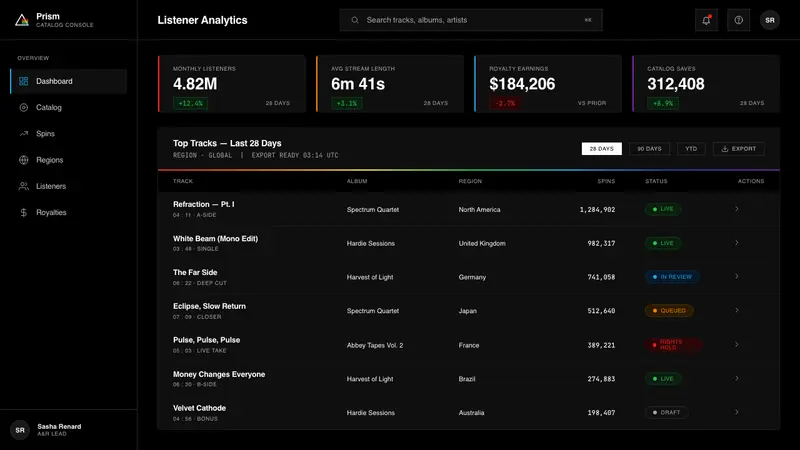Open SR profile avatar in header
Screen dimensions: 800x450
click(769, 20)
